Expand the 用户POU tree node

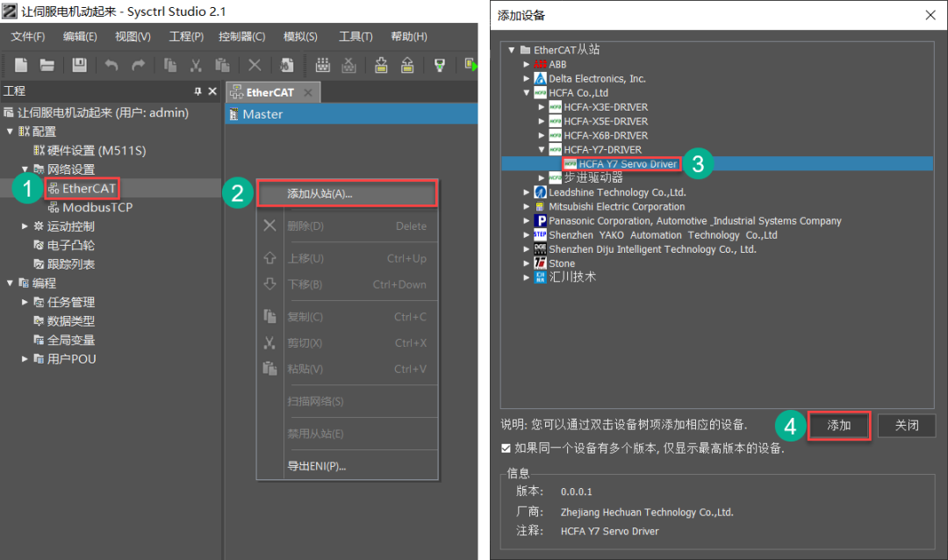point(25,359)
